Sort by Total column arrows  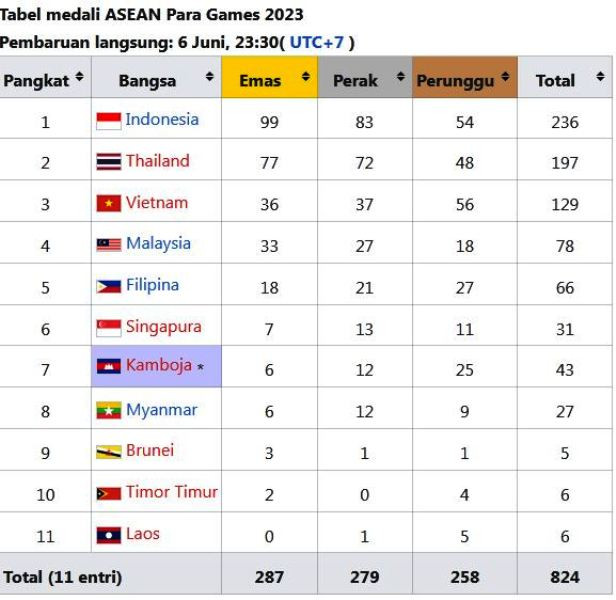(x=600, y=76)
